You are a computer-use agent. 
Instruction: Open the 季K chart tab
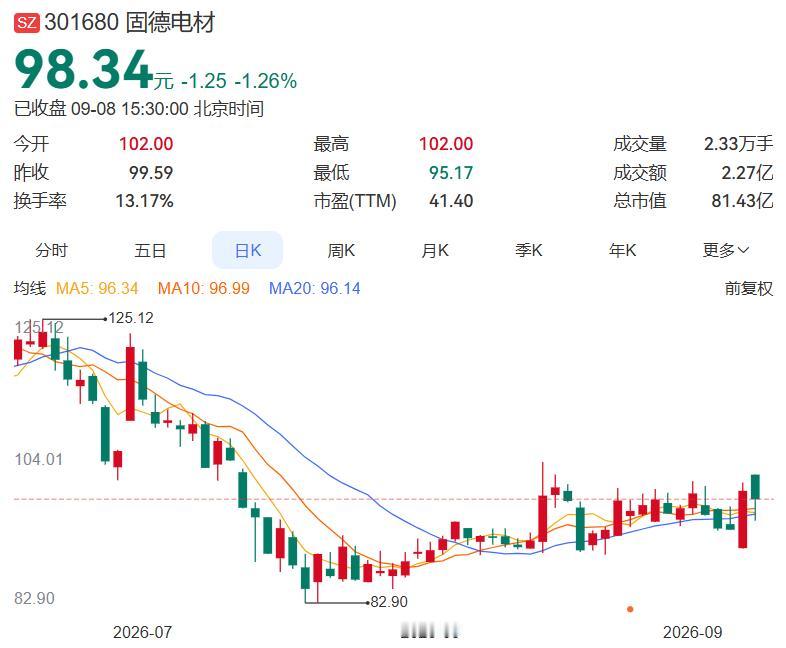[x=529, y=250]
